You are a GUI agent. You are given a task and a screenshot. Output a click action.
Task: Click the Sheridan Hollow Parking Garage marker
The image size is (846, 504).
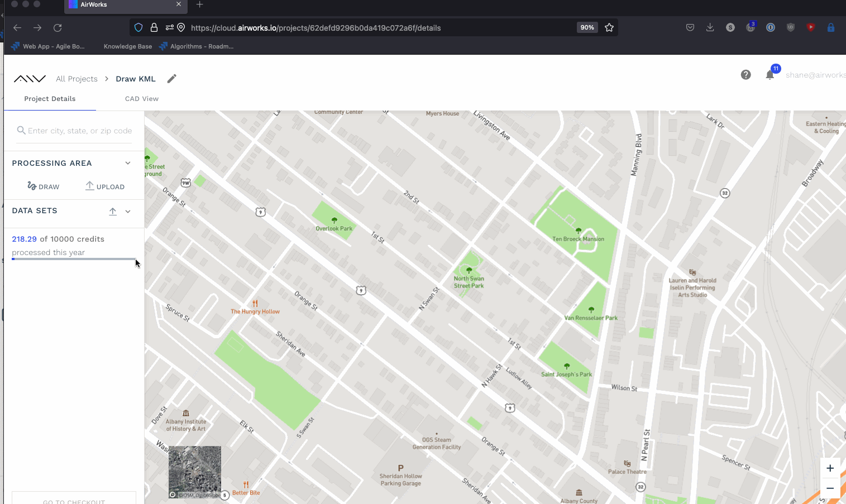400,468
